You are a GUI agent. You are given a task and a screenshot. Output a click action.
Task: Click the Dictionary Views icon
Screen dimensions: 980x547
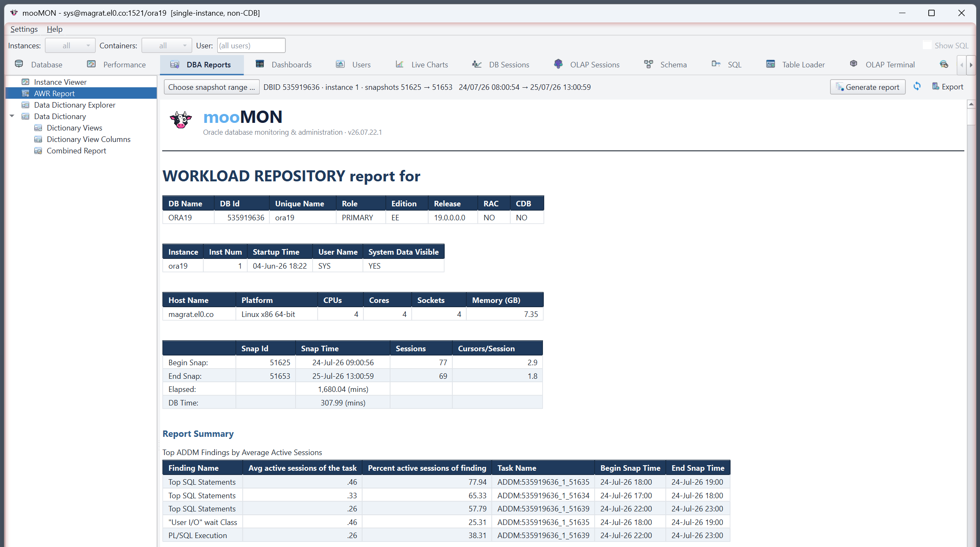tap(39, 128)
